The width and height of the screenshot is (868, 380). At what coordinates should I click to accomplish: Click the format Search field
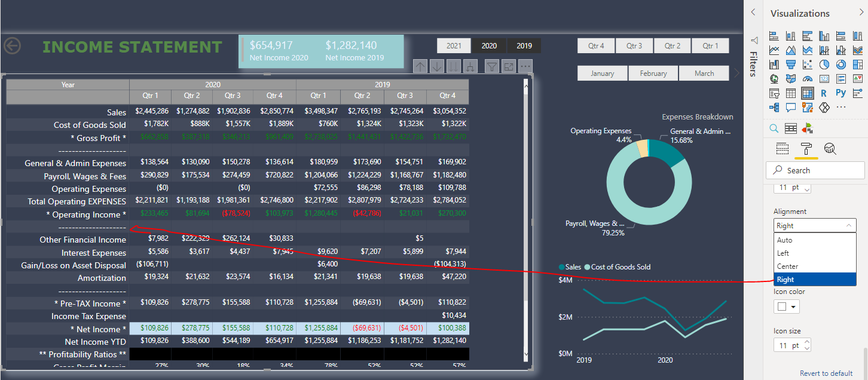815,170
